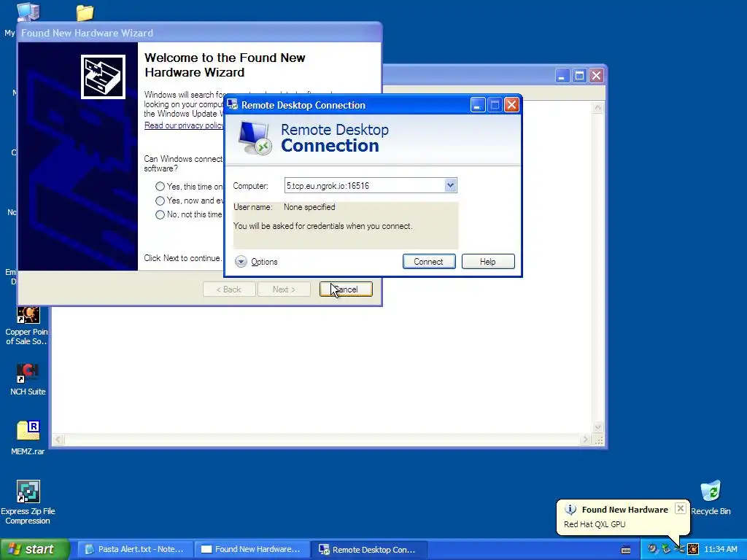747x560 pixels.
Task: Select 'Yes, now and every time' option
Action: coord(160,201)
